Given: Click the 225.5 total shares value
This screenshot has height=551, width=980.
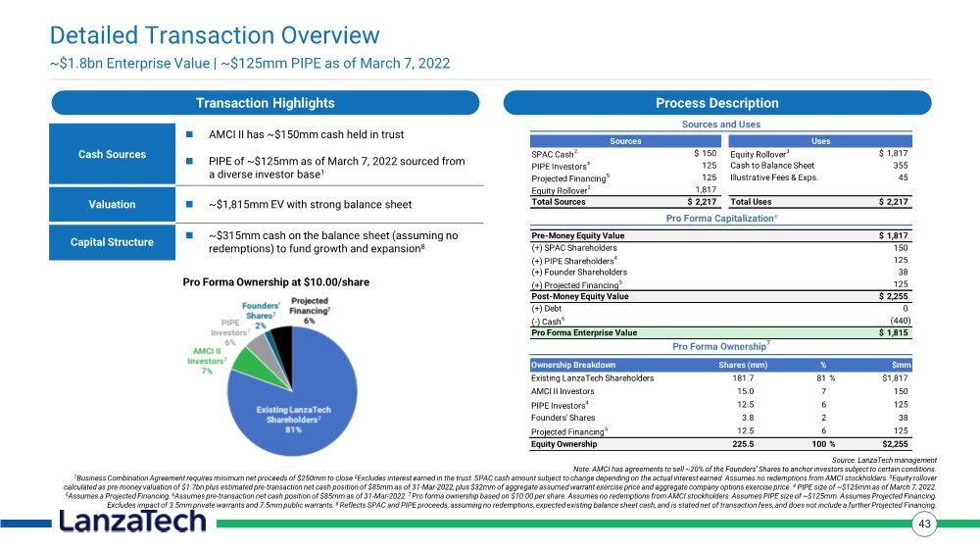Looking at the screenshot, I should pyautogui.click(x=743, y=444).
